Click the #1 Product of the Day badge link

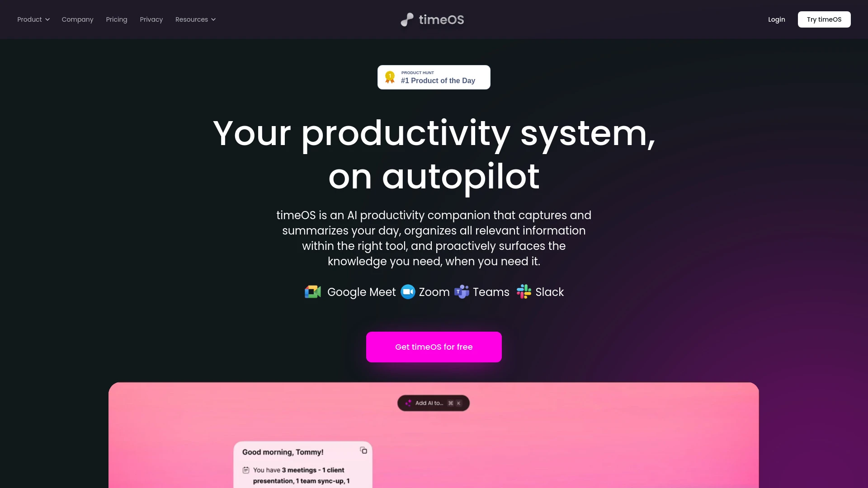pyautogui.click(x=434, y=77)
